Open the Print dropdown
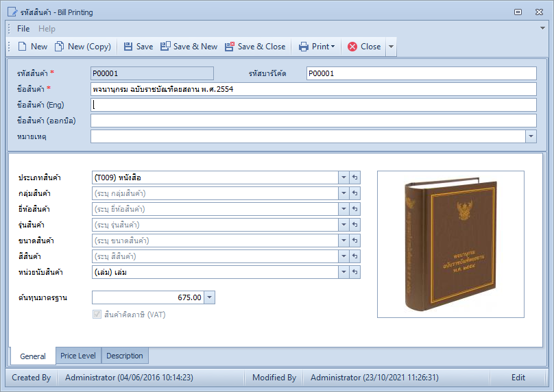Screen dimensions: 554x392 tap(317, 47)
